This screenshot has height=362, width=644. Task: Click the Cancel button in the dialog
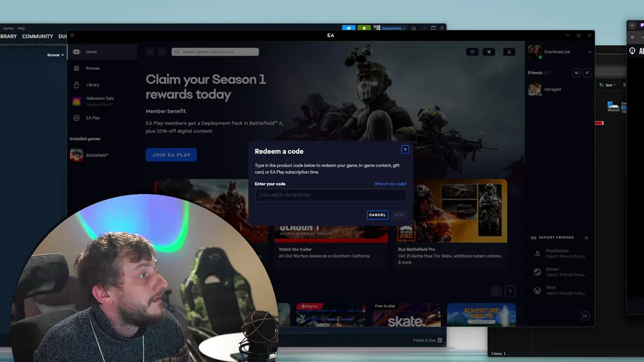(x=377, y=215)
